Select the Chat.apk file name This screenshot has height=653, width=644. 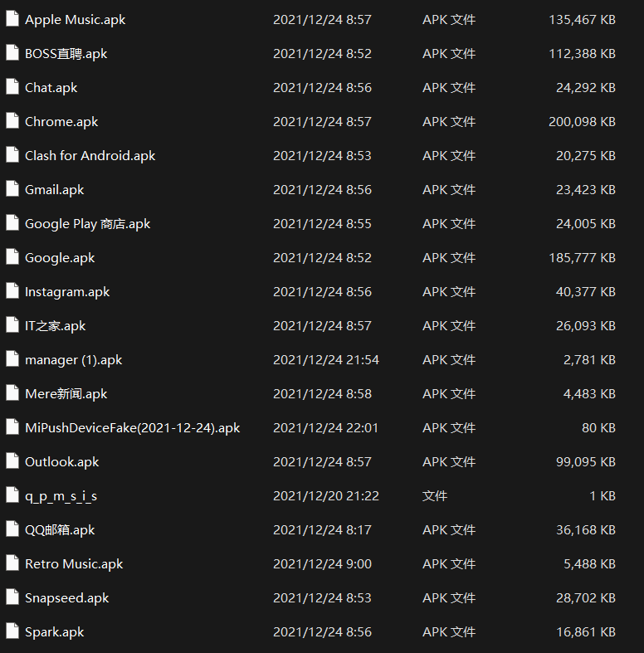click(x=51, y=88)
